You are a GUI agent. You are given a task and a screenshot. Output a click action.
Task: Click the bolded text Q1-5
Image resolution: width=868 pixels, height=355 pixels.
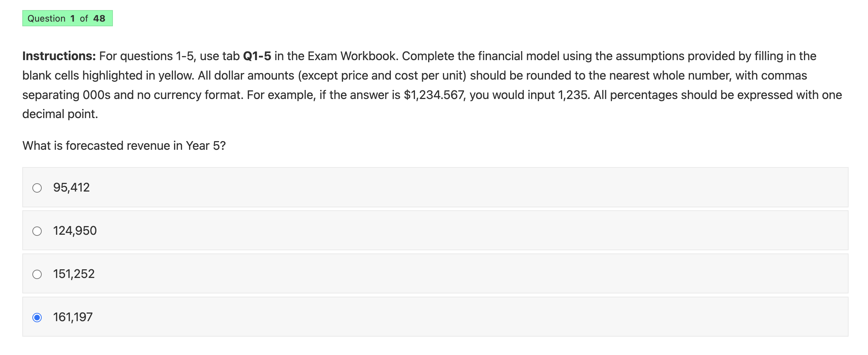pyautogui.click(x=257, y=55)
